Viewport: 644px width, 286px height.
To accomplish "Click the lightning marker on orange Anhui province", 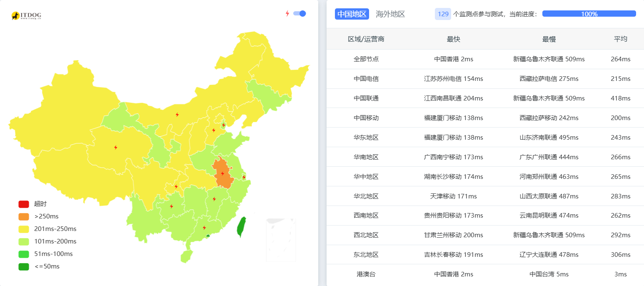I will click(x=222, y=173).
